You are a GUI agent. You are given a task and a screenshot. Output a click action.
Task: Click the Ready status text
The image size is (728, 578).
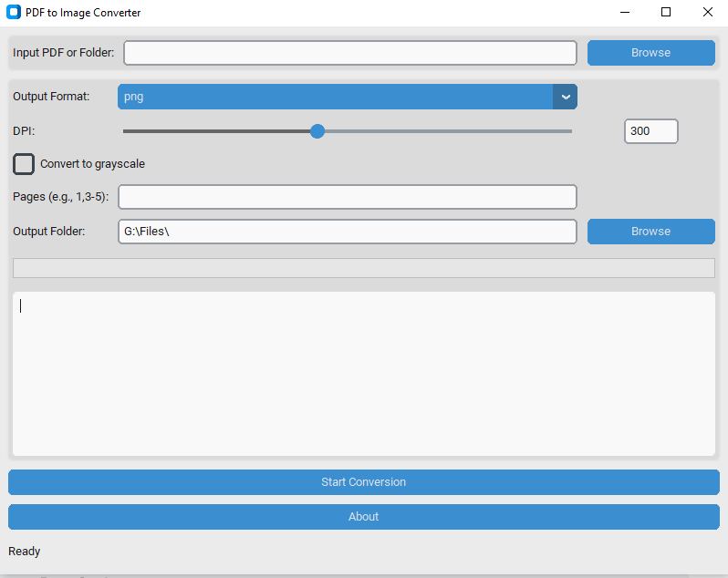[24, 551]
